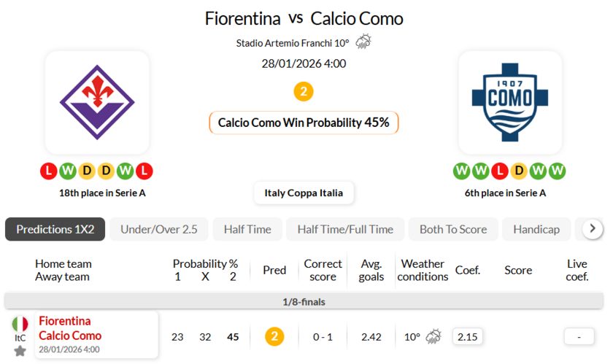
Task: Switch to the Both To Score tab
Action: click(453, 229)
